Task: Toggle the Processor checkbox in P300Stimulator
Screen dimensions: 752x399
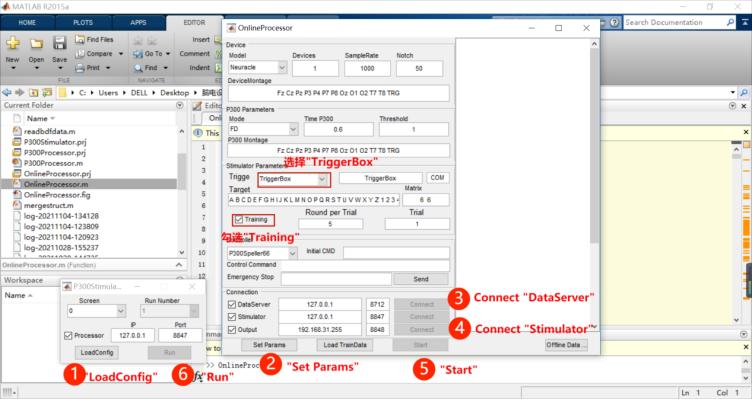Action: (68, 336)
